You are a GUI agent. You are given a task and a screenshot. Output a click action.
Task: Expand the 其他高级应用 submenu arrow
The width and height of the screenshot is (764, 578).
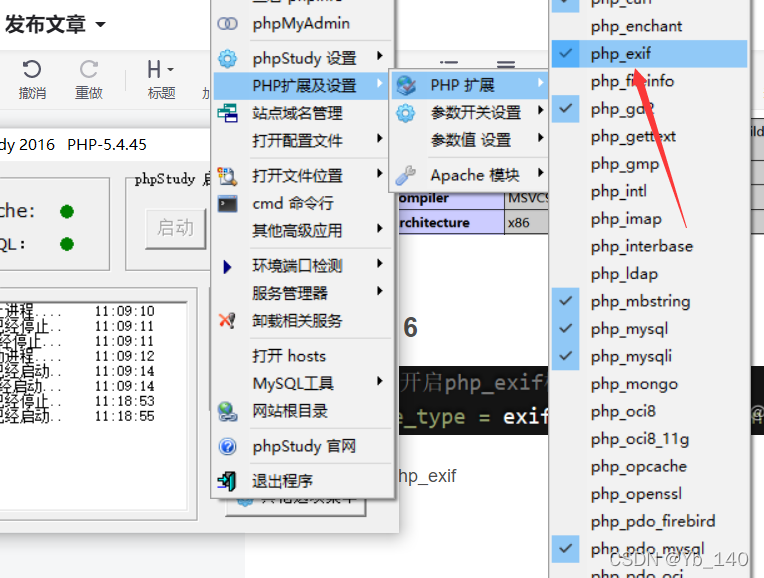380,228
